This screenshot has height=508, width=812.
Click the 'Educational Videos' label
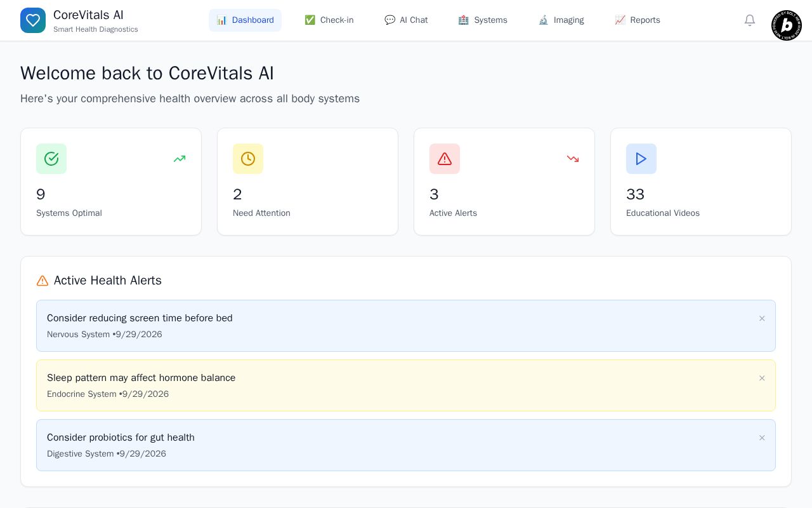pyautogui.click(x=663, y=213)
